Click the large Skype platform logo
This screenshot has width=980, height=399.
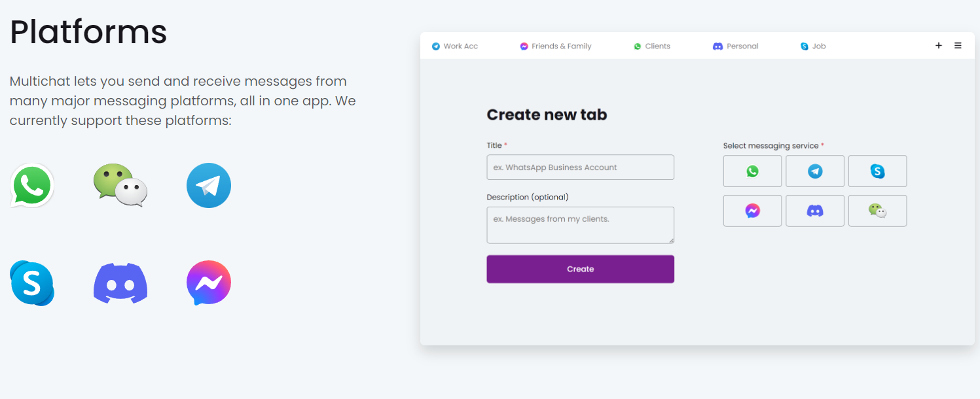point(32,283)
